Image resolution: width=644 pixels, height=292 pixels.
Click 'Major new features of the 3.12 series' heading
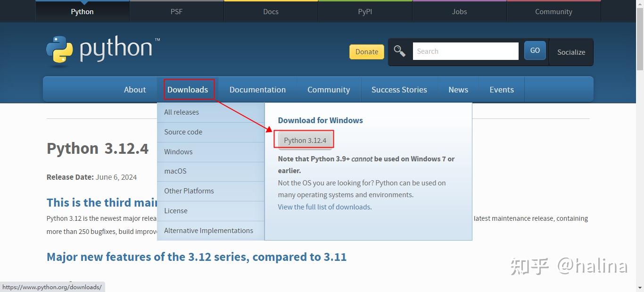tap(197, 257)
